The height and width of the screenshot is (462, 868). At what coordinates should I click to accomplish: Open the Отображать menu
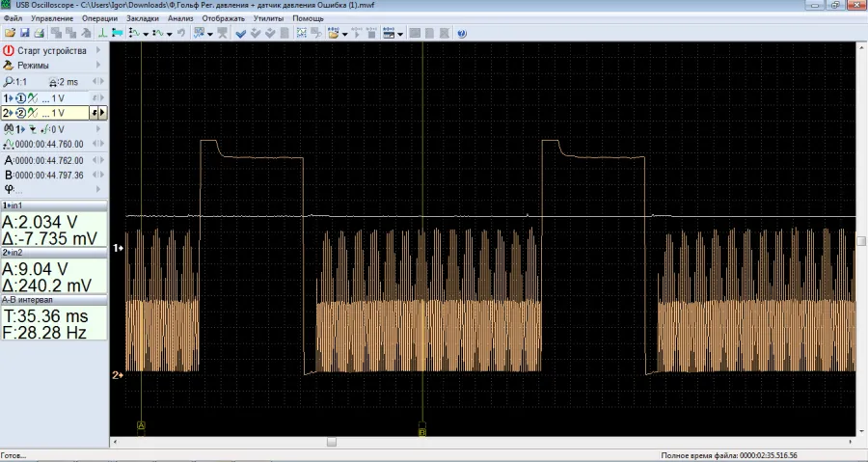click(x=223, y=18)
